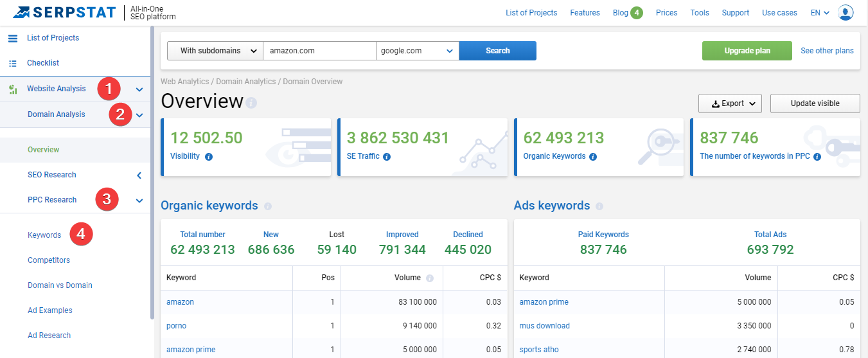The width and height of the screenshot is (868, 358).
Task: Open the Export dropdown button
Action: [730, 103]
